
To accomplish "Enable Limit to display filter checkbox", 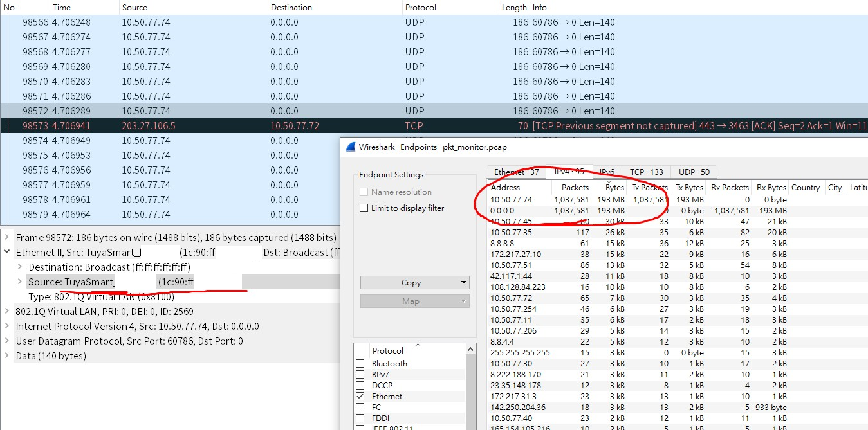I will click(x=364, y=208).
